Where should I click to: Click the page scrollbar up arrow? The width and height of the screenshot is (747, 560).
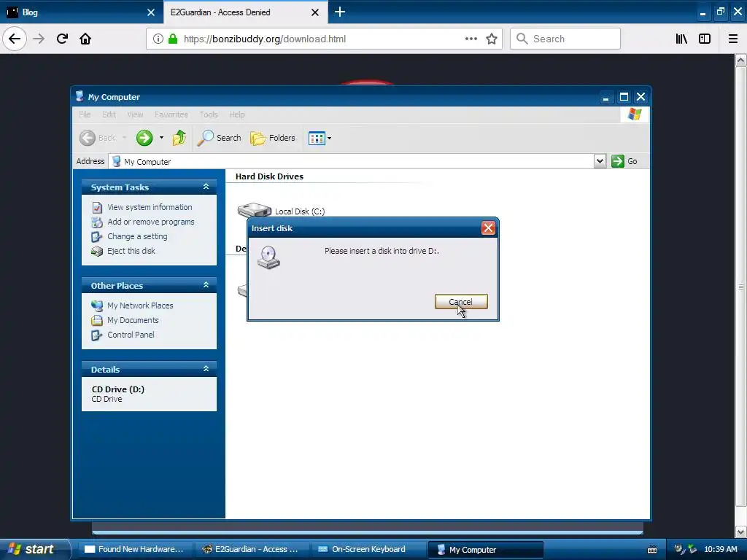point(741,61)
